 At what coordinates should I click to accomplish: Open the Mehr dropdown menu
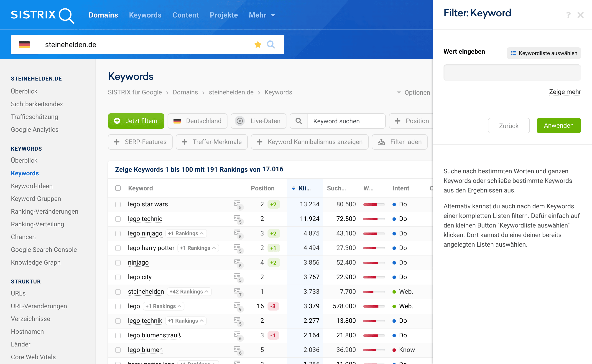[262, 15]
